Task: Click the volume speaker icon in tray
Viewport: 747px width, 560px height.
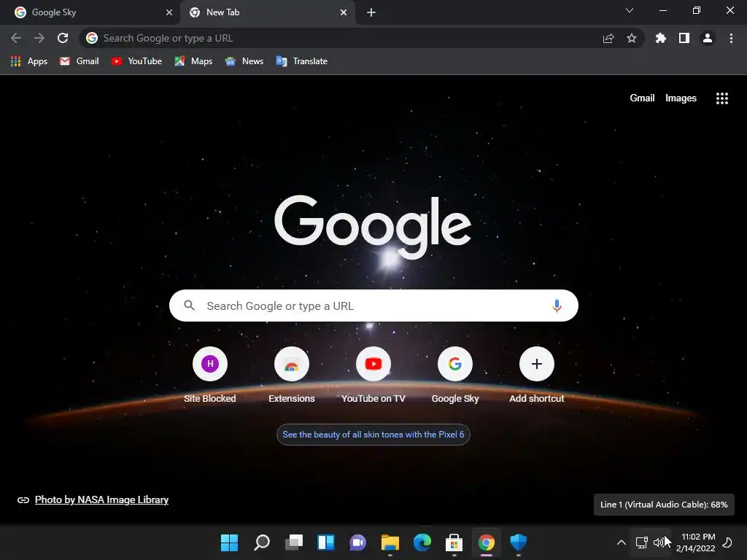Action: (x=659, y=542)
